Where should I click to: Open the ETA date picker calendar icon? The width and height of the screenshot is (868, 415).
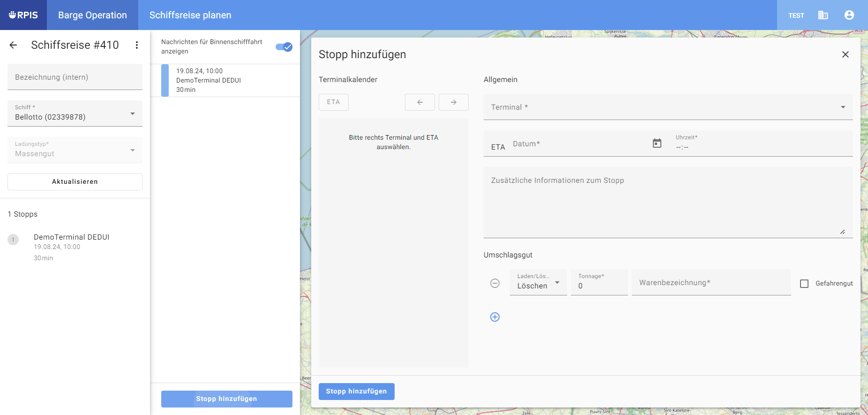coord(657,143)
